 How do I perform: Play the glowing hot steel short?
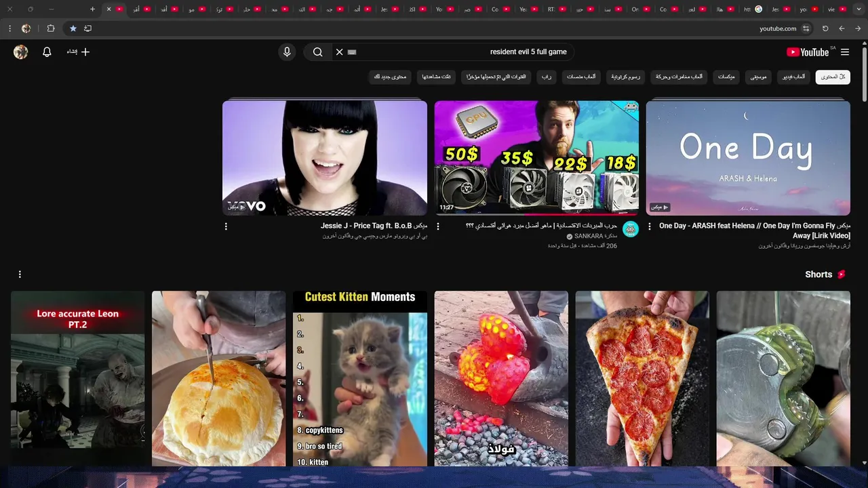501,379
